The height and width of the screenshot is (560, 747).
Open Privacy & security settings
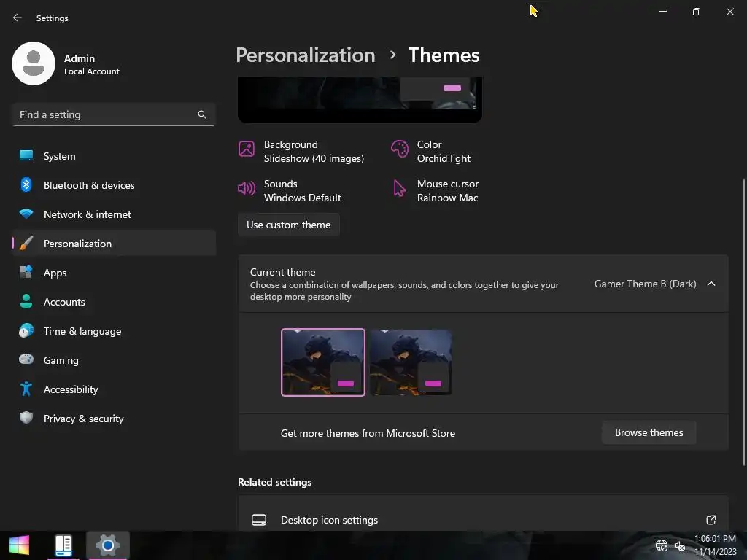tap(114, 418)
